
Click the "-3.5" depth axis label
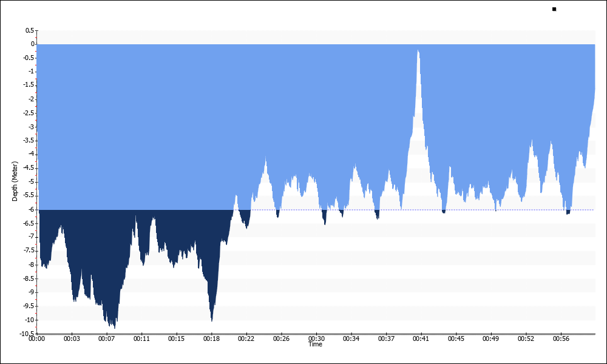point(29,141)
